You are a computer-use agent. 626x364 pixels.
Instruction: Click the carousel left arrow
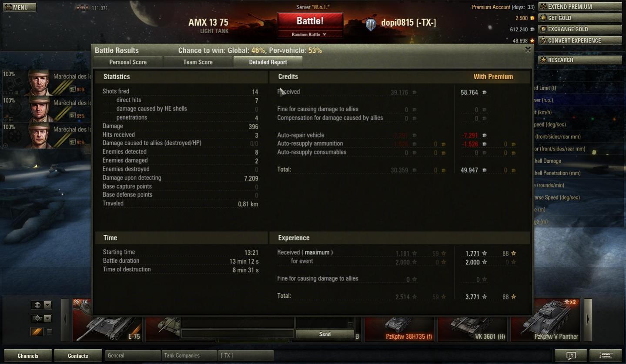[x=65, y=320]
